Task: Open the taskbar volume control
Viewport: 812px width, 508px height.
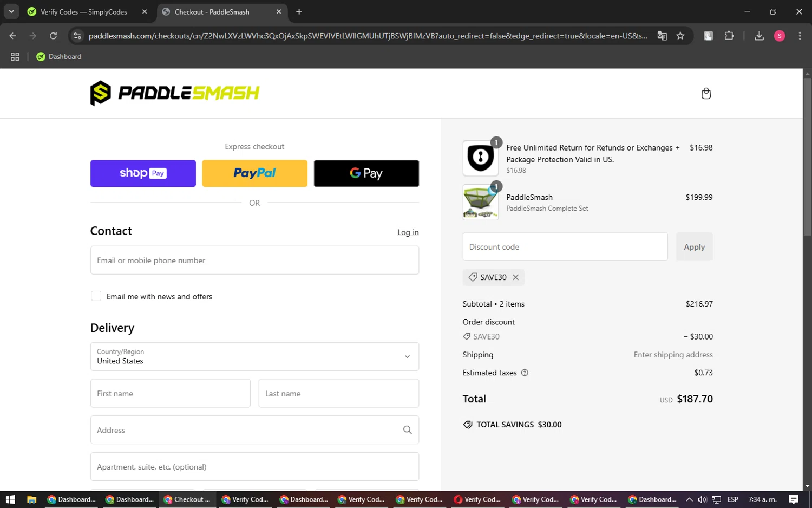Action: click(702, 499)
